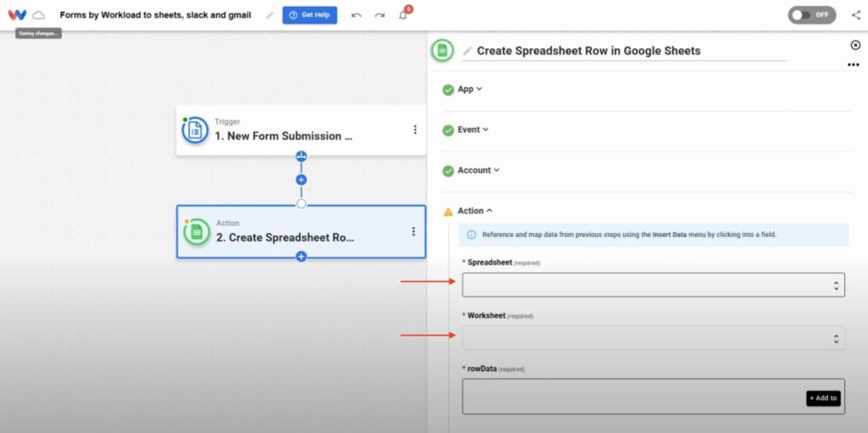The image size is (868, 433).
Task: Expand the App section
Action: [470, 89]
